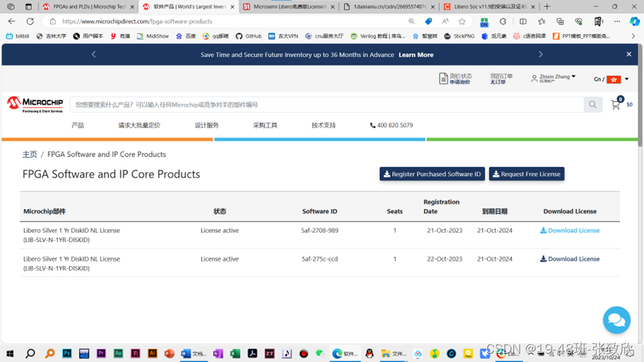Activate the Read Aloud icon

[x=445, y=22]
